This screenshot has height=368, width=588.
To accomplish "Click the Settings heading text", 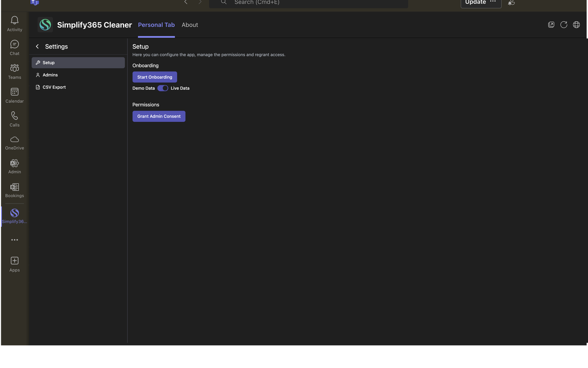I will [57, 47].
